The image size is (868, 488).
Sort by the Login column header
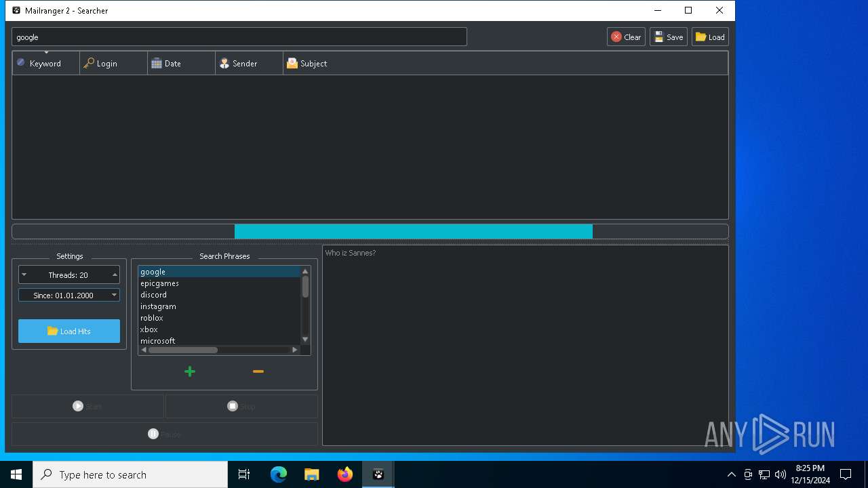tap(114, 63)
